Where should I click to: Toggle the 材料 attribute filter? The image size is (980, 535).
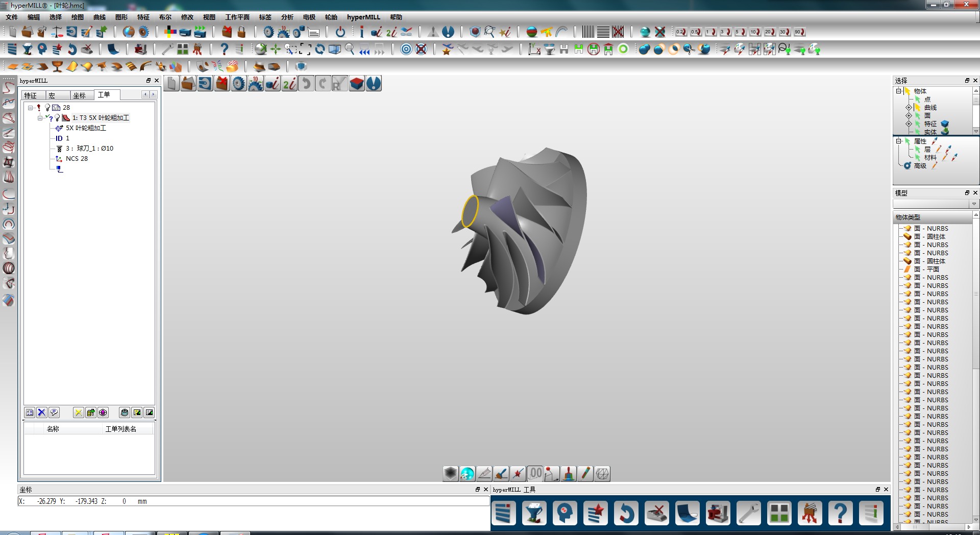pyautogui.click(x=917, y=158)
